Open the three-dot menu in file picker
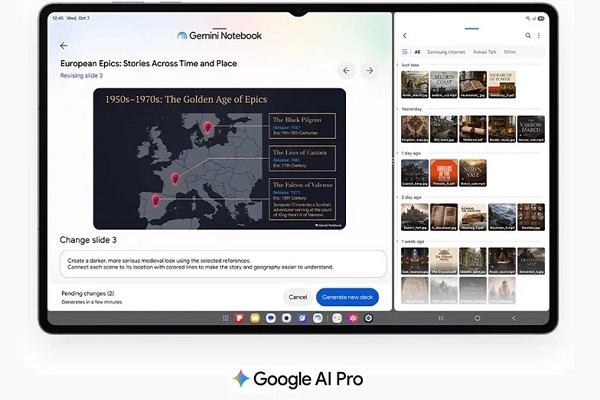This screenshot has width=600, height=400. (x=539, y=35)
